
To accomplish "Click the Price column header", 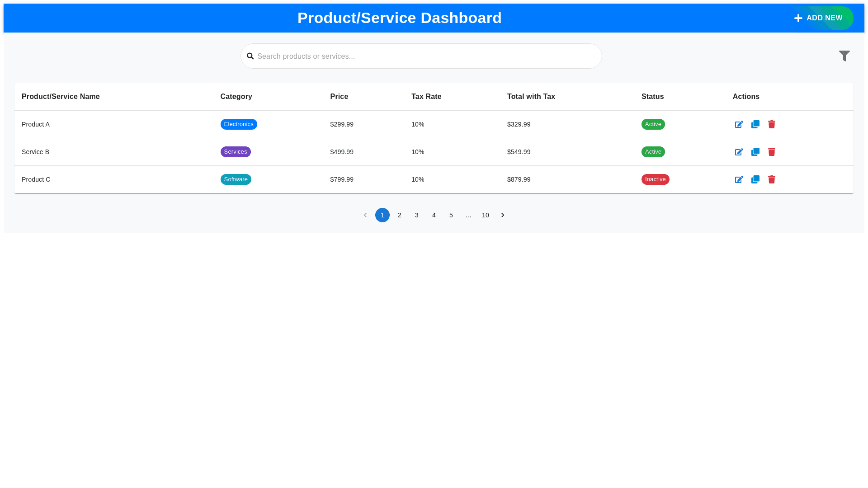I will (339, 97).
